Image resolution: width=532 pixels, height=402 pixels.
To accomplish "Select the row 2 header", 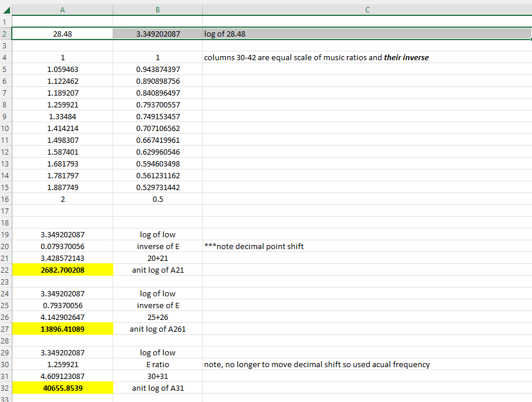I will pos(5,34).
